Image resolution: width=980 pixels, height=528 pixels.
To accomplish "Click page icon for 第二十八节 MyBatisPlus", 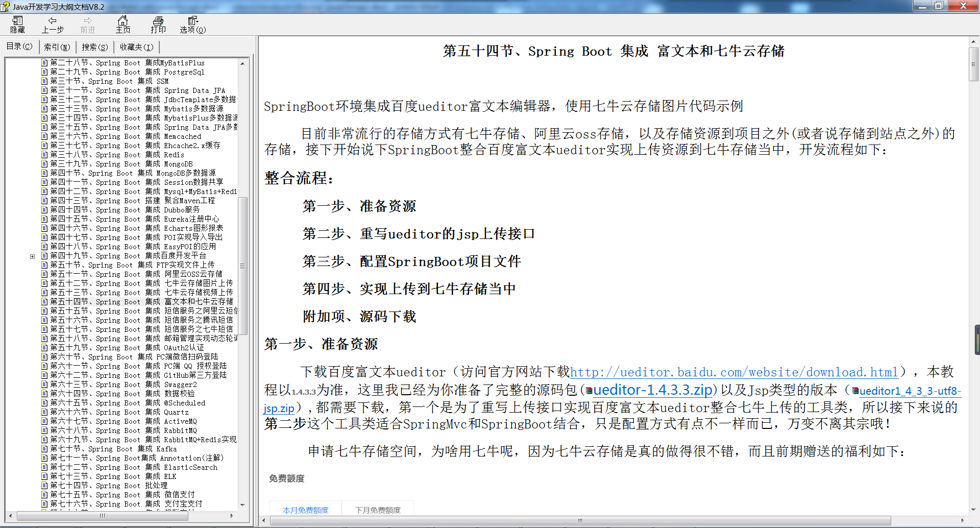I will [44, 63].
